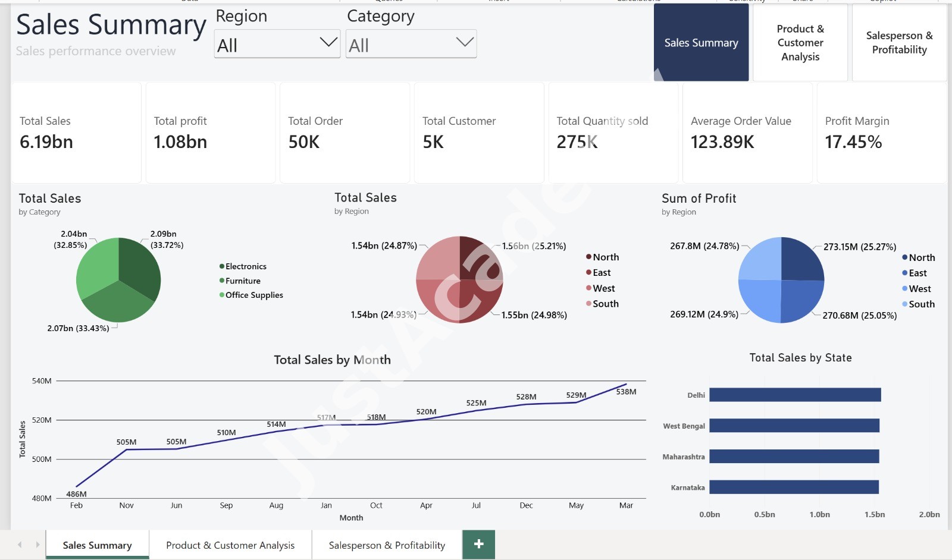Select South legend in Sum of Profit chart
This screenshot has height=560, width=952.
918,304
